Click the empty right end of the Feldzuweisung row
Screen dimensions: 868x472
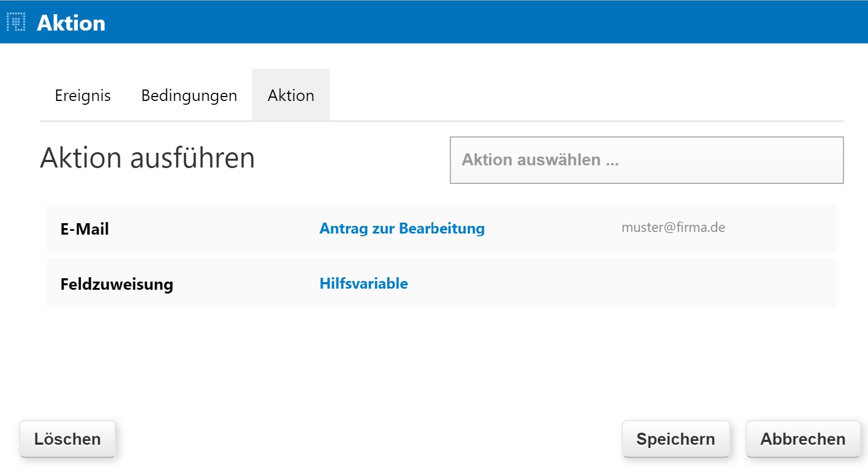710,284
